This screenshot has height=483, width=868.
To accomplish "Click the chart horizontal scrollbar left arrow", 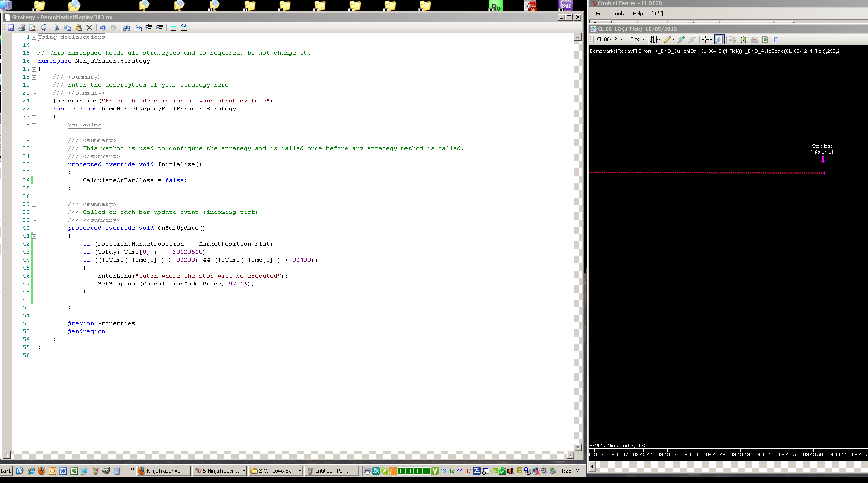I will point(593,466).
